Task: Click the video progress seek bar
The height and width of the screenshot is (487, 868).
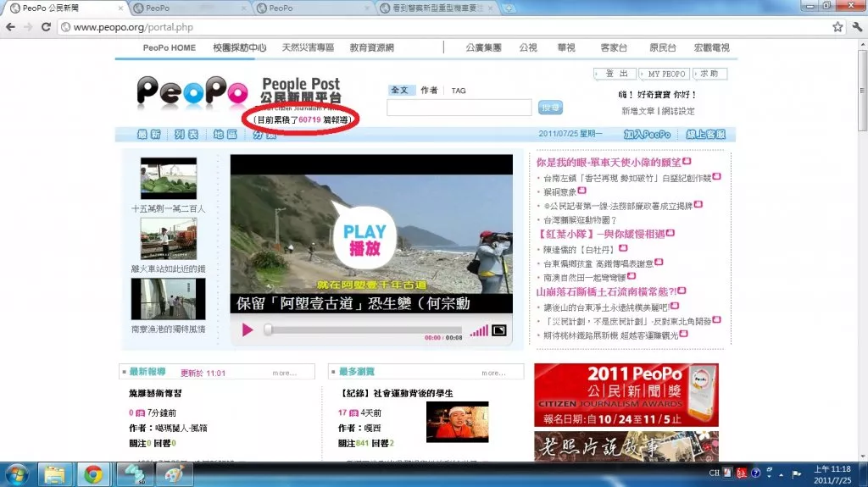Action: [363, 329]
